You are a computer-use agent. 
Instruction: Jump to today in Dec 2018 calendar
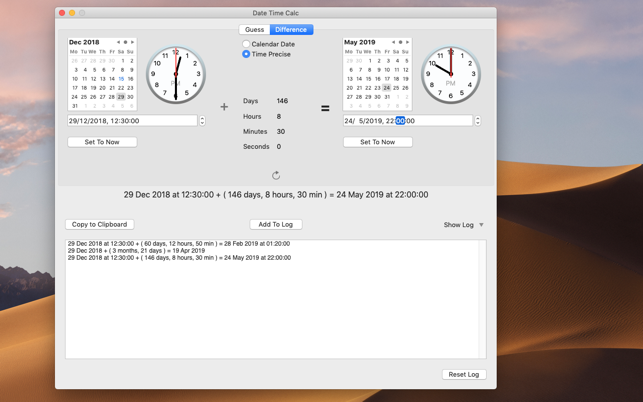(x=125, y=42)
